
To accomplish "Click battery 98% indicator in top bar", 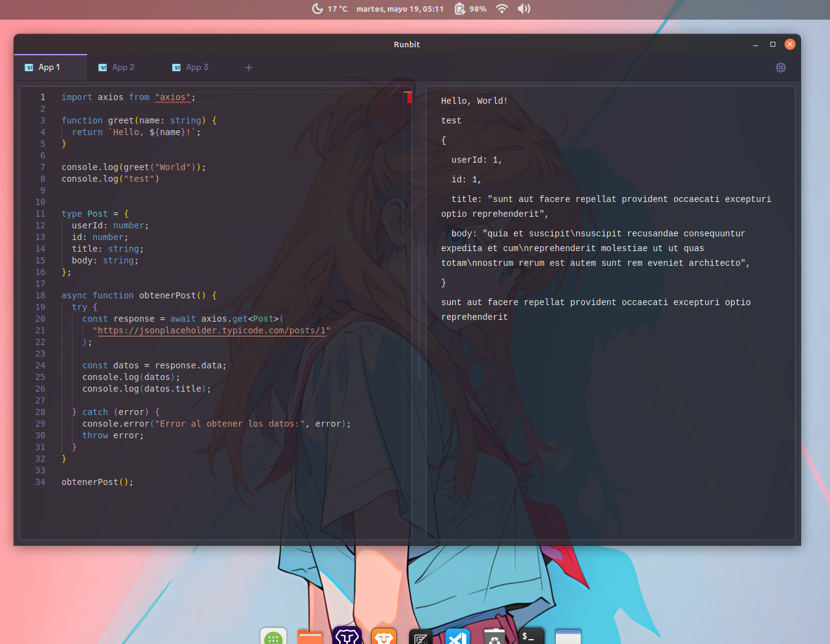I will pyautogui.click(x=471, y=9).
